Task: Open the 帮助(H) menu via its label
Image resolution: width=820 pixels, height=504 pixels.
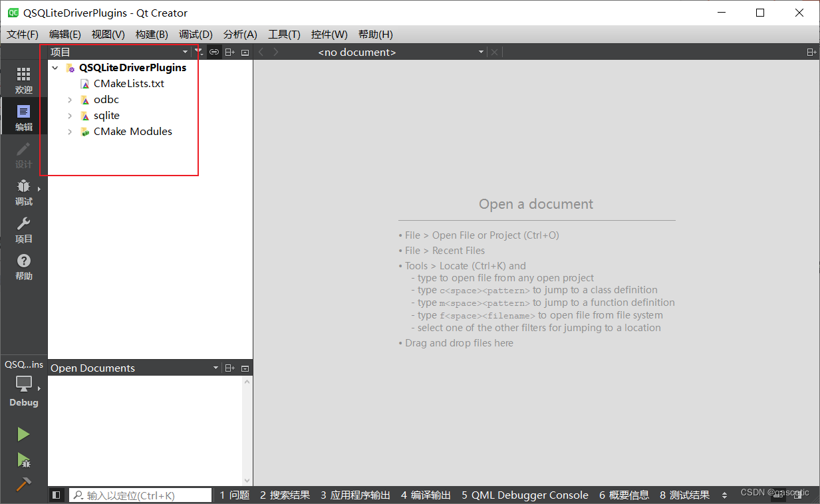Action: tap(376, 34)
